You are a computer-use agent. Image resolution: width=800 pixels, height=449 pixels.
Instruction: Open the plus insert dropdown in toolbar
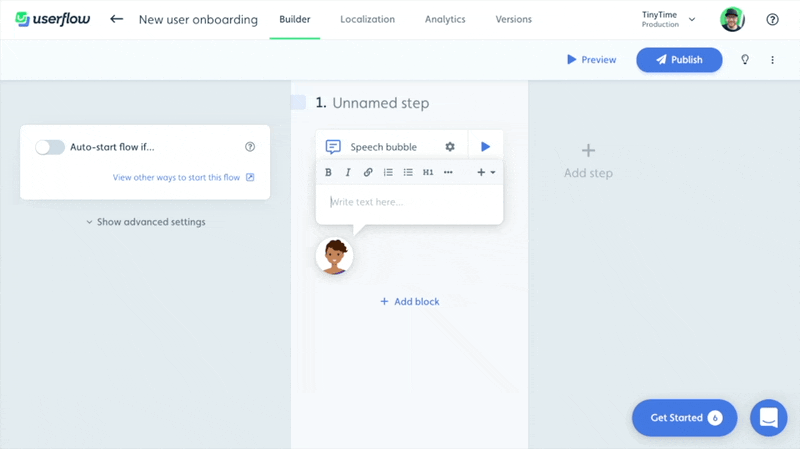tap(486, 172)
